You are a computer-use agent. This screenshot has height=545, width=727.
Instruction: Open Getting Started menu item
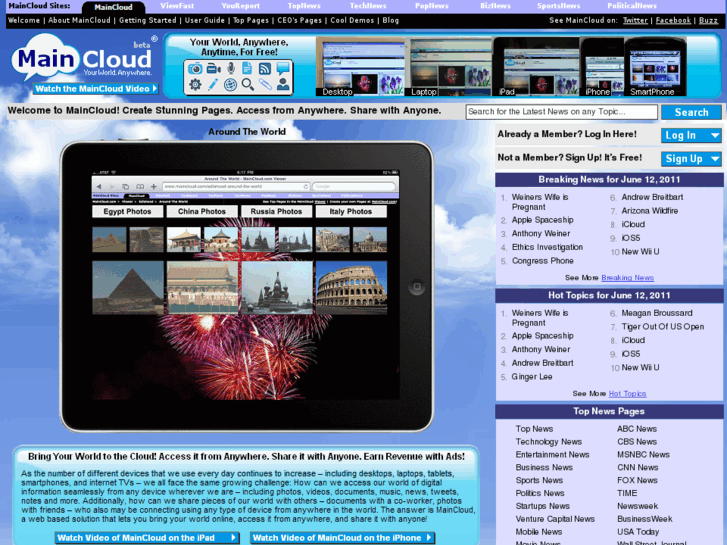click(x=147, y=20)
